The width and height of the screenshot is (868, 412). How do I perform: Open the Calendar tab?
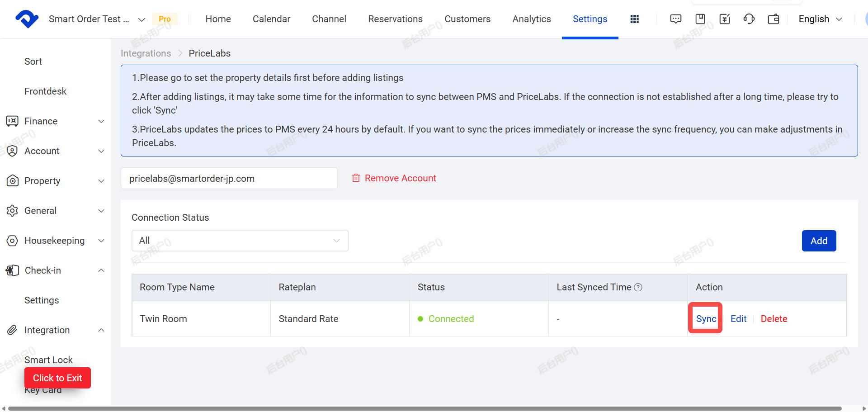[271, 19]
